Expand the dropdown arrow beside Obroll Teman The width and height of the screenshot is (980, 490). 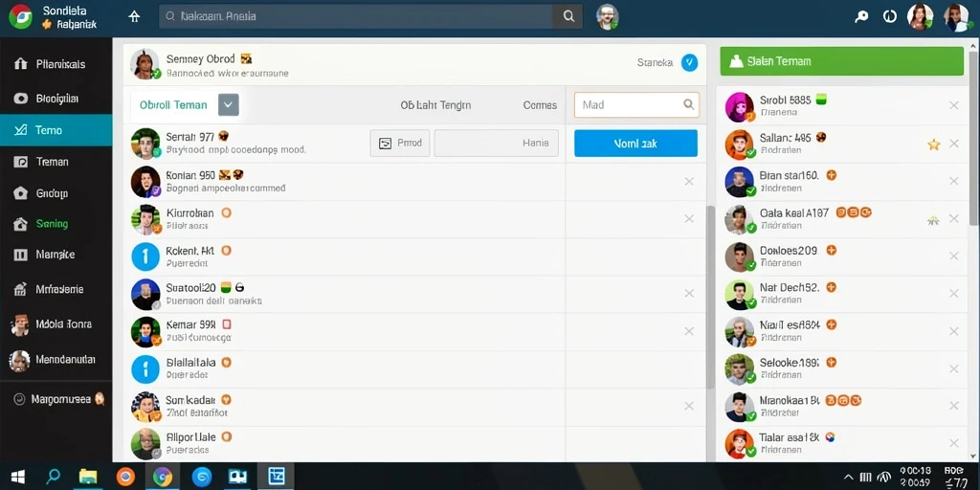[x=228, y=105]
